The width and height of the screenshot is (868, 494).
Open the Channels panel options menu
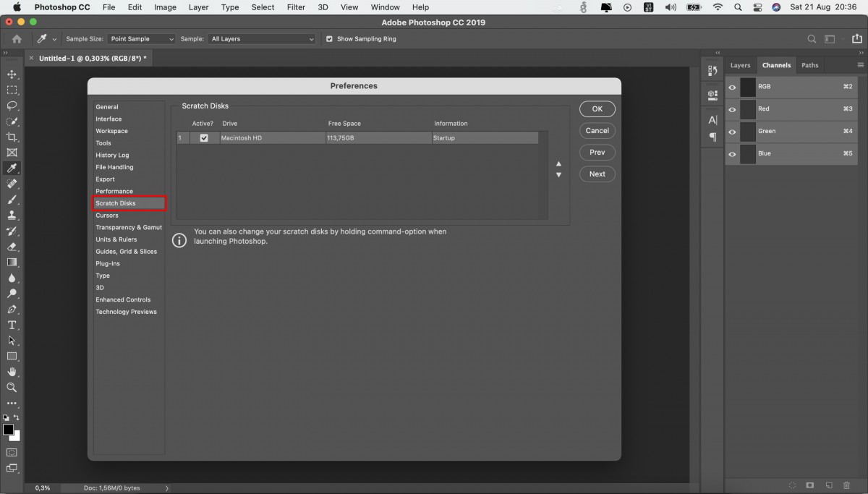(x=861, y=65)
